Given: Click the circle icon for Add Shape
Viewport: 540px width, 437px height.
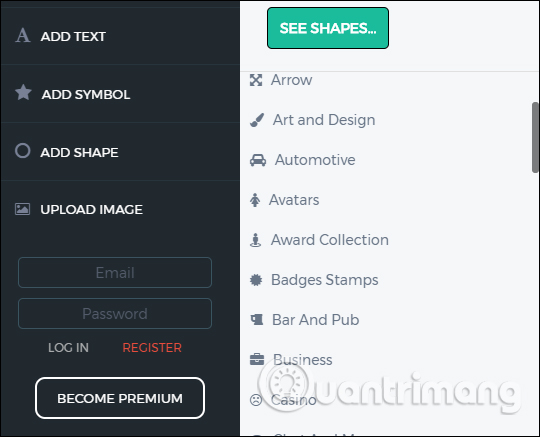Looking at the screenshot, I should pos(23,150).
